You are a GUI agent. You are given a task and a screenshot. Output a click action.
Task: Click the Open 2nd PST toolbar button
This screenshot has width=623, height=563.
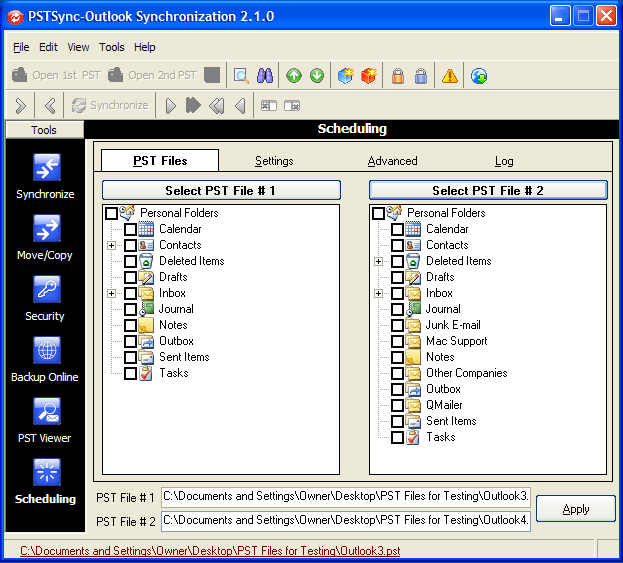click(x=153, y=75)
